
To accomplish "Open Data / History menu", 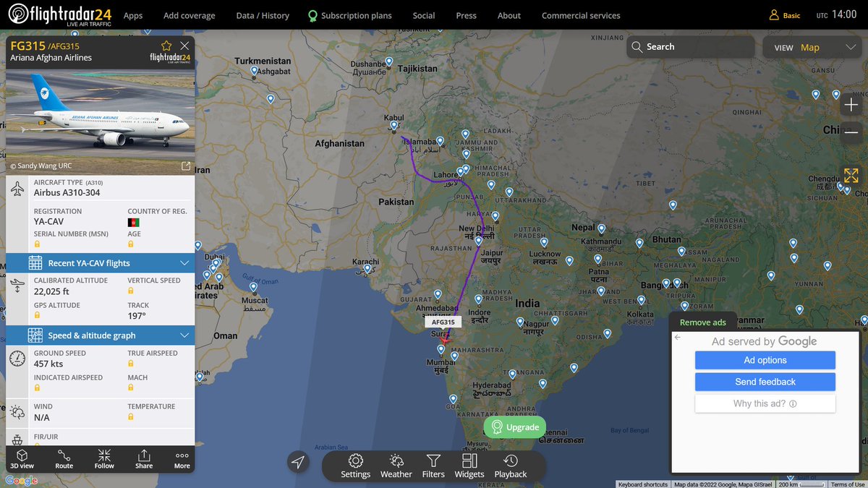I will pos(263,15).
